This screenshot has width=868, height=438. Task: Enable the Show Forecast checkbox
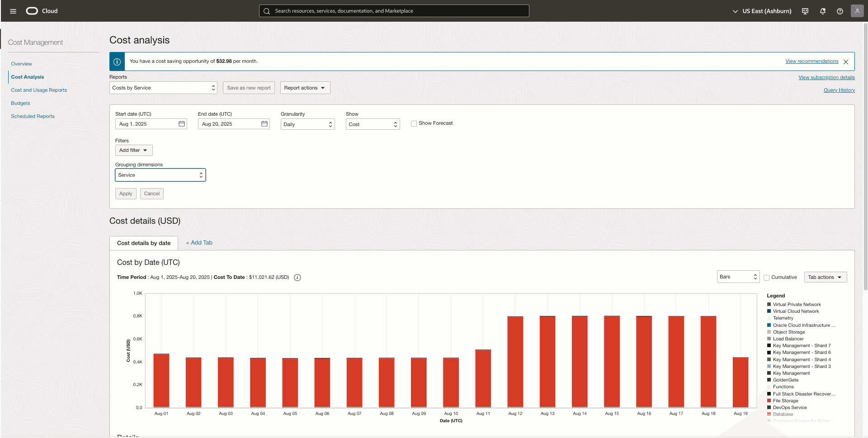tap(414, 123)
